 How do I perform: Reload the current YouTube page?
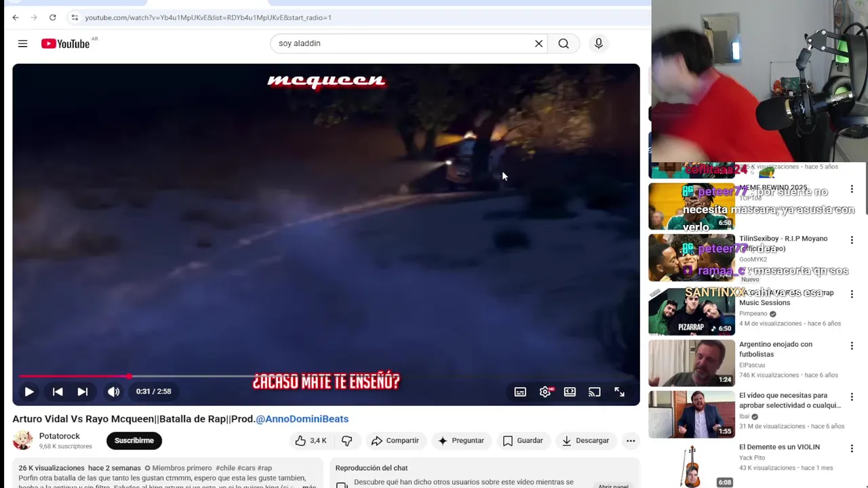(52, 18)
